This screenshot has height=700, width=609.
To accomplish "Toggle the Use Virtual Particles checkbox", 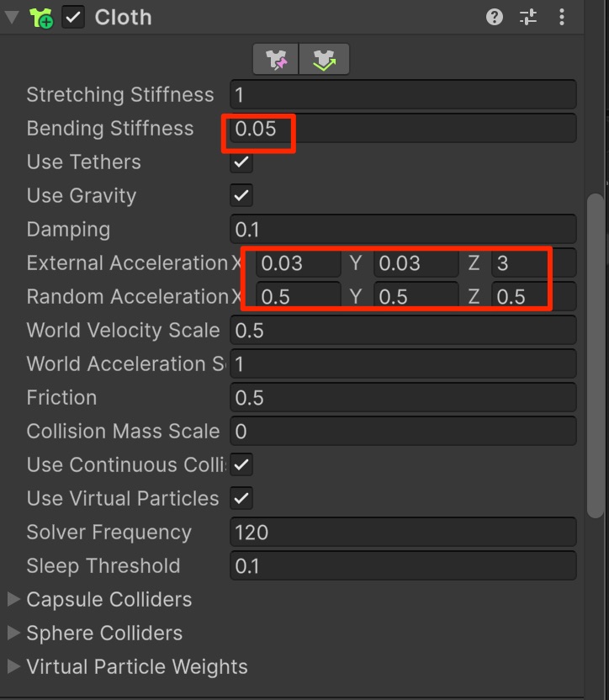I will pyautogui.click(x=242, y=498).
